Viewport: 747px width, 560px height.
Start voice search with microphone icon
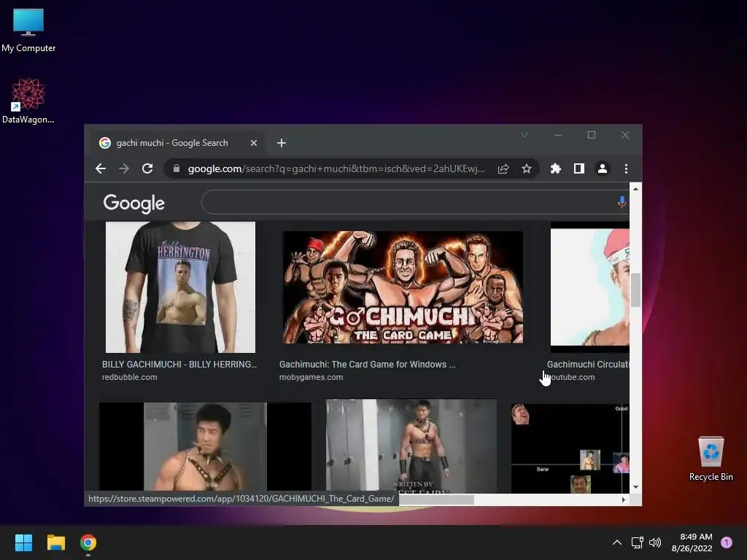622,202
